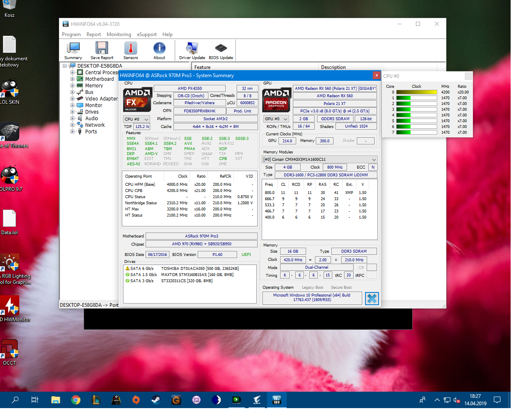Show hidden system tray icons

437,400
